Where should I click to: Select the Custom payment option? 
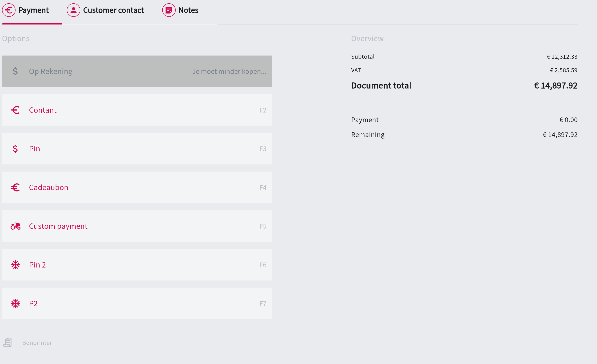[x=137, y=226]
